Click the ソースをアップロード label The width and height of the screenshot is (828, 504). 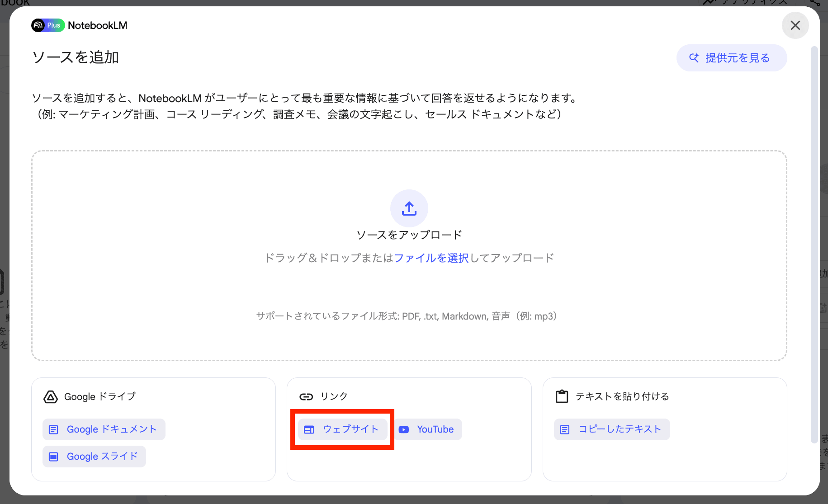(x=409, y=235)
